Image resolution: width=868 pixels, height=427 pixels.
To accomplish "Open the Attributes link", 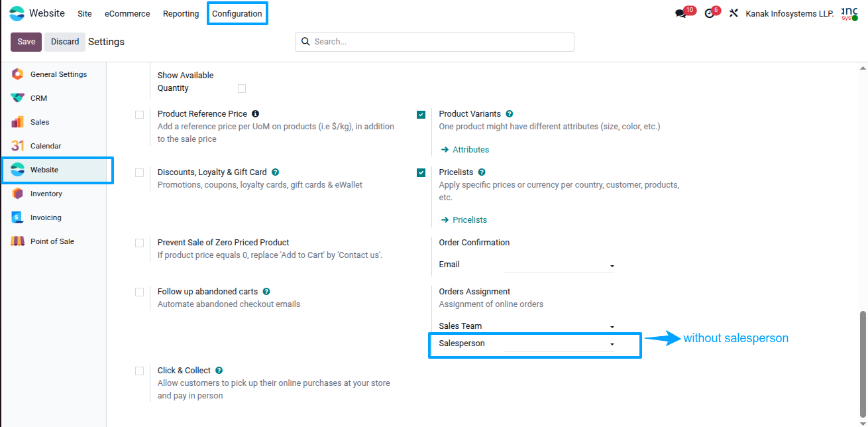I will (x=465, y=150).
